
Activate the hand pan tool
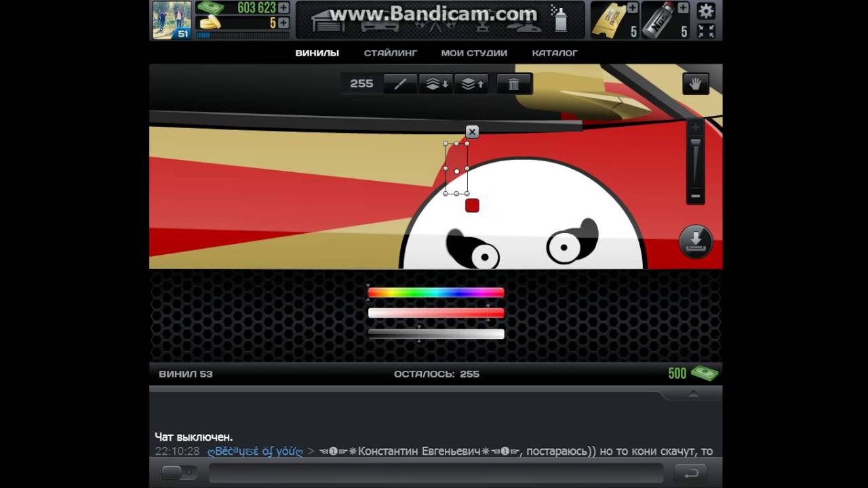tap(696, 83)
